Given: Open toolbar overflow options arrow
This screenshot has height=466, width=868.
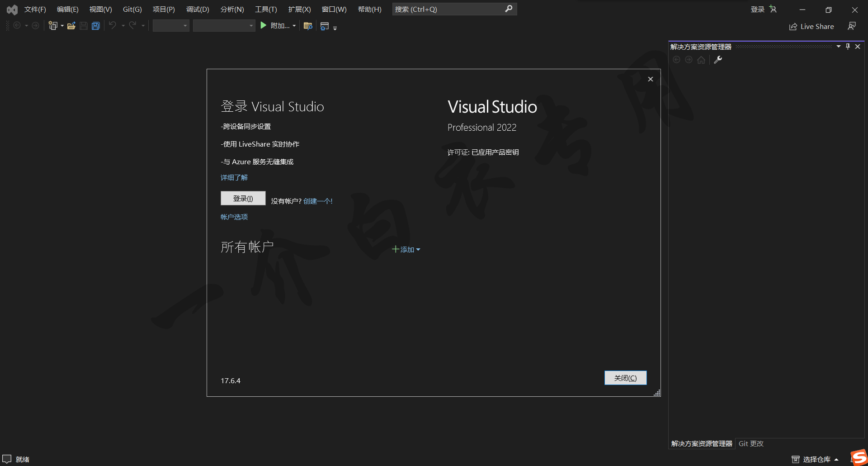Looking at the screenshot, I should point(335,28).
